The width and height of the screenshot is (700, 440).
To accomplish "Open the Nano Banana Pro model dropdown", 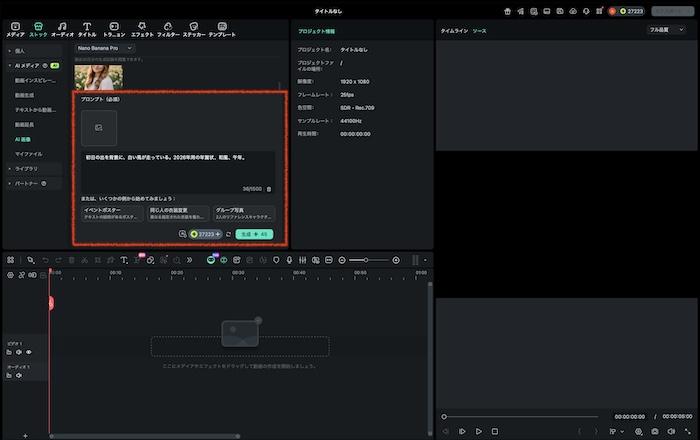I will 105,48.
